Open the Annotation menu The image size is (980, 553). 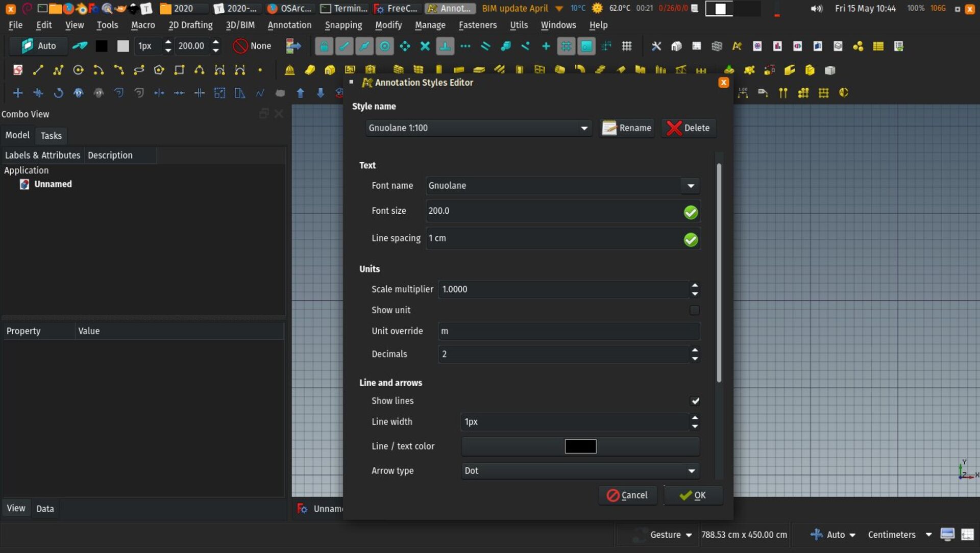point(289,25)
